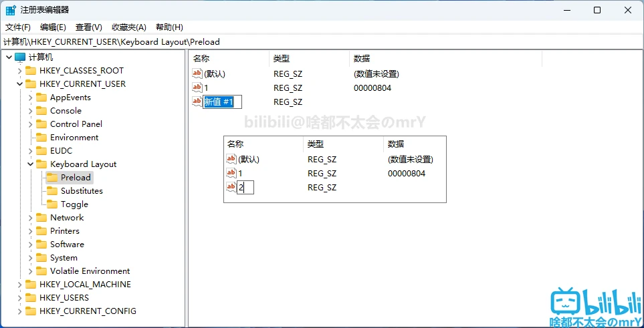644x328 pixels.
Task: Expand the HKEY_LOCAL_MACHINE key
Action: (19, 285)
